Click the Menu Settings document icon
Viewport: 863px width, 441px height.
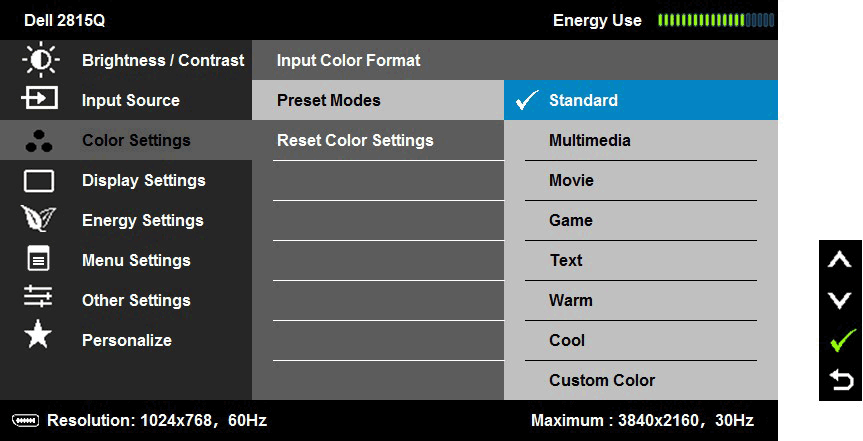(x=39, y=259)
